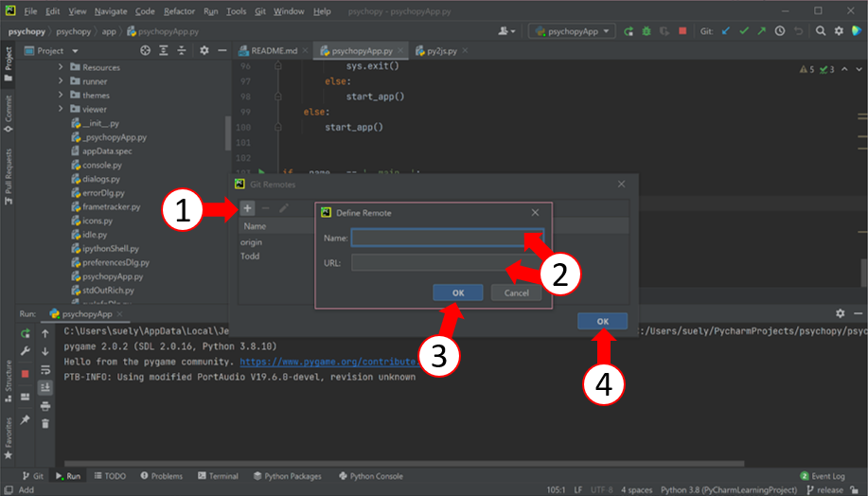This screenshot has width=868, height=496.
Task: Stop the running process in toolbar
Action: (682, 31)
